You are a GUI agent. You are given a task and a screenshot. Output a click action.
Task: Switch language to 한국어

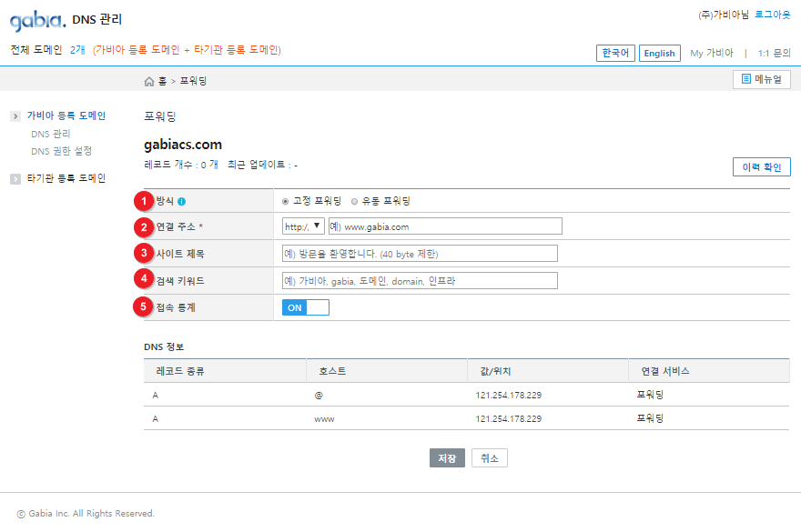tap(615, 53)
